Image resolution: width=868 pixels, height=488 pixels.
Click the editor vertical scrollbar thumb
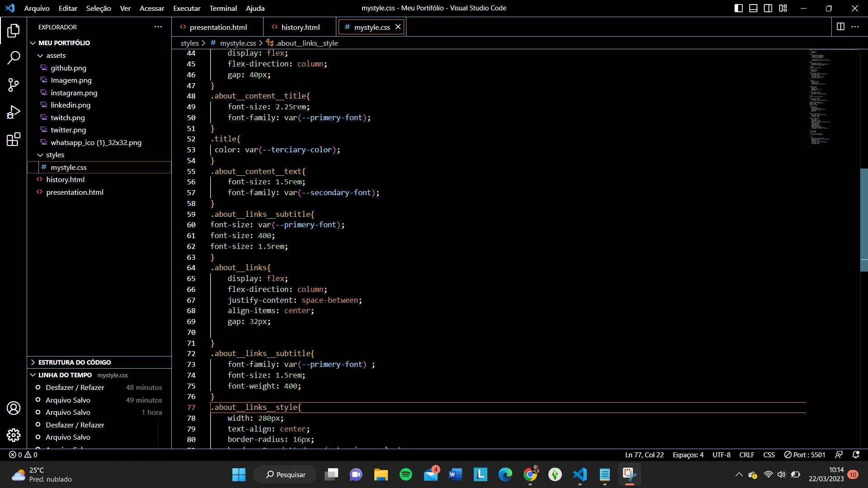(864, 220)
